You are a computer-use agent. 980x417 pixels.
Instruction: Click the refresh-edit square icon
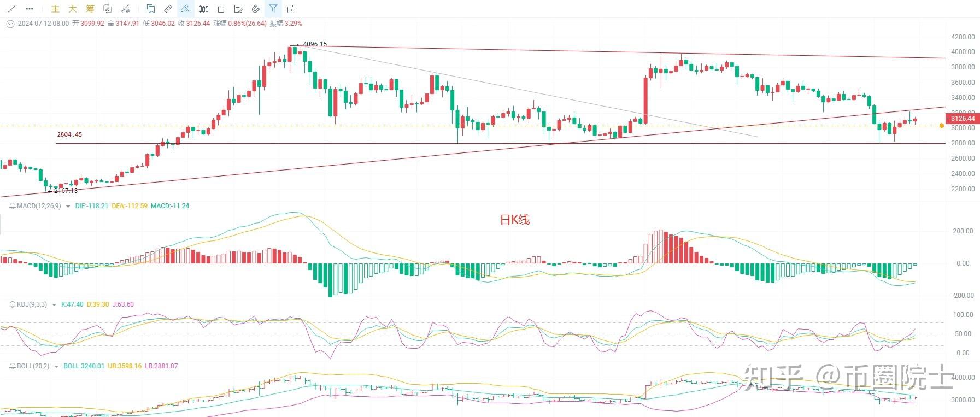(x=108, y=9)
